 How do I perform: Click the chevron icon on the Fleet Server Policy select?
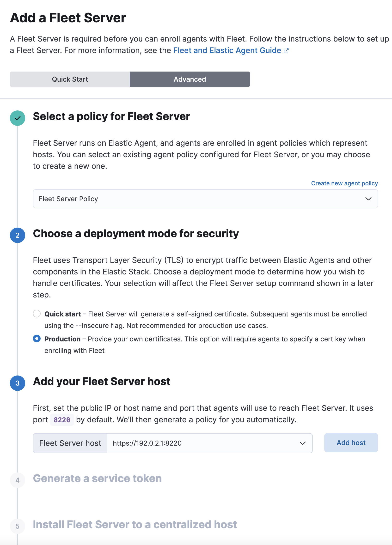[368, 199]
